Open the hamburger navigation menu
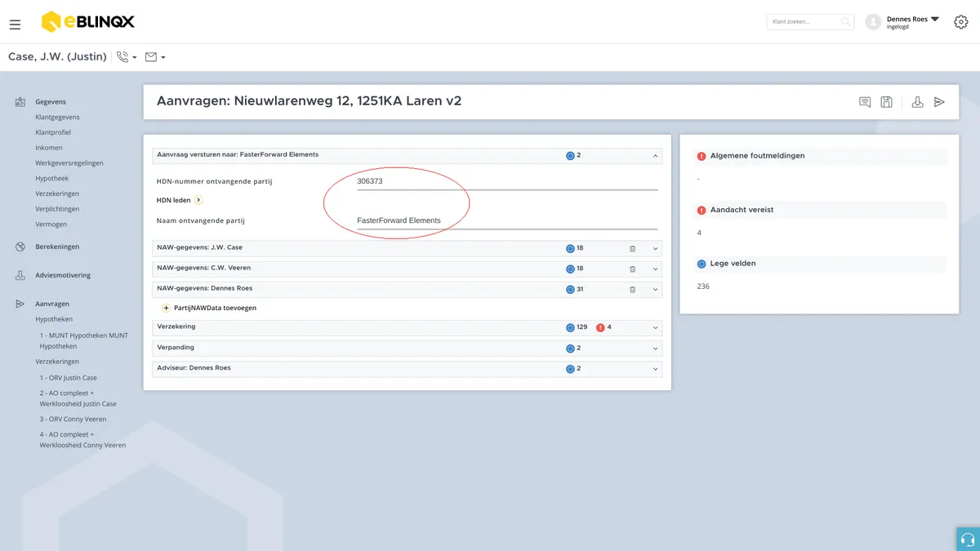Image resolution: width=980 pixels, height=551 pixels. (x=15, y=24)
